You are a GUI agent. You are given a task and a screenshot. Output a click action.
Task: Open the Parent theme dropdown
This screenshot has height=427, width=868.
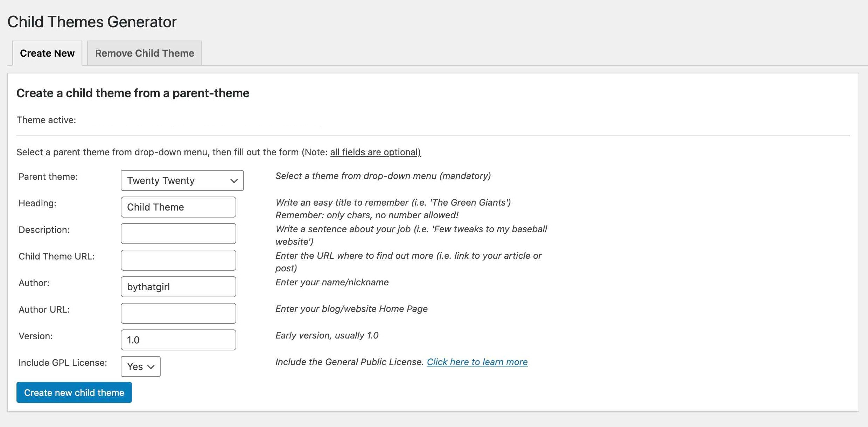click(x=182, y=180)
